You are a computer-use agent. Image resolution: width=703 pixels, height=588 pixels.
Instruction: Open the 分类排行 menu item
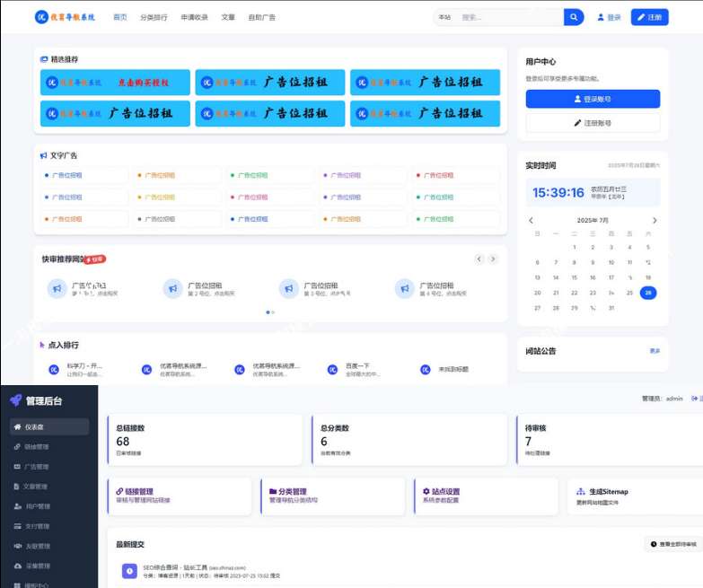click(154, 17)
